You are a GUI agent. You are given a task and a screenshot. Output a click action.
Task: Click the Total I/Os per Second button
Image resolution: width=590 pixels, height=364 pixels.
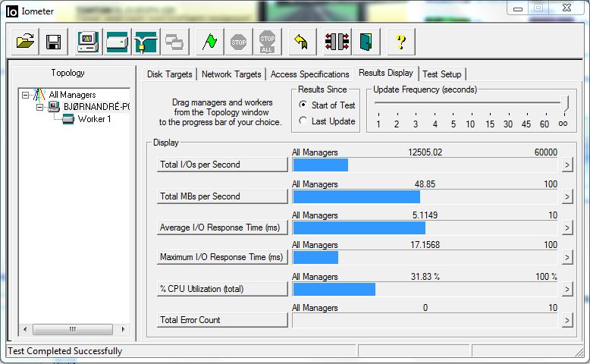222,165
